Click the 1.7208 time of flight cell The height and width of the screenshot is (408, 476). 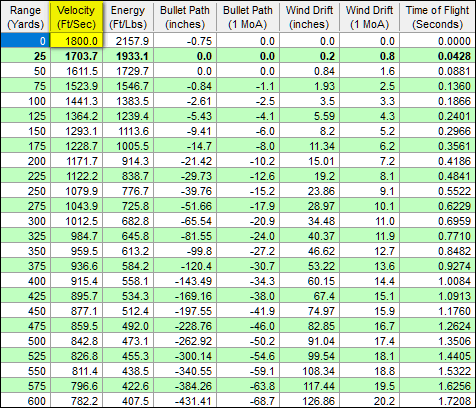tap(437, 400)
